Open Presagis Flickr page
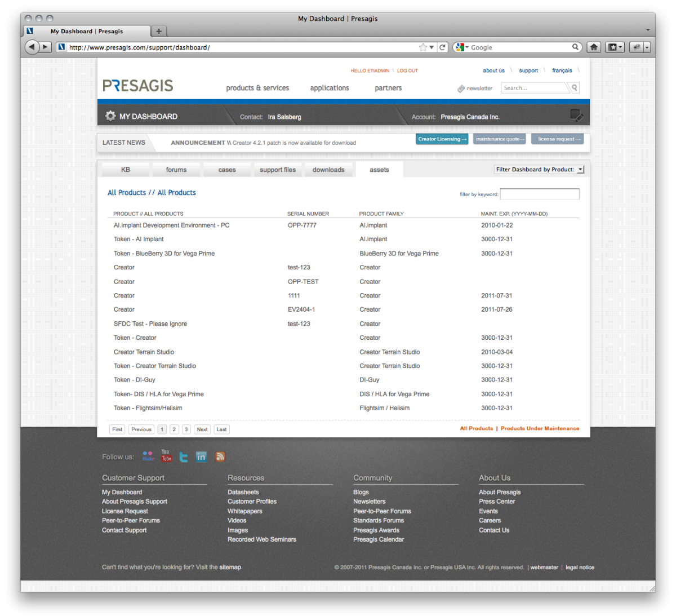The image size is (676, 616). coord(148,456)
